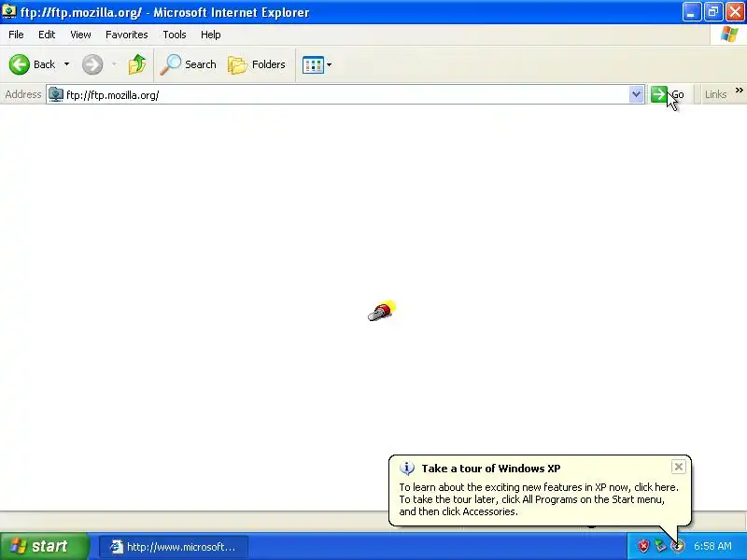Click the info icon in tour balloon
Viewport: 747px width, 560px height.
coord(407,469)
